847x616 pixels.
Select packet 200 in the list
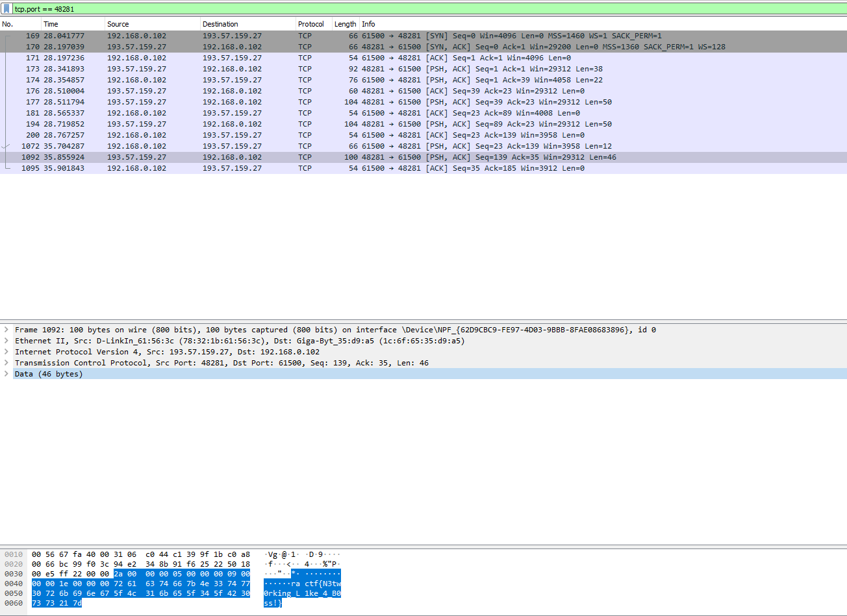[x=423, y=135]
